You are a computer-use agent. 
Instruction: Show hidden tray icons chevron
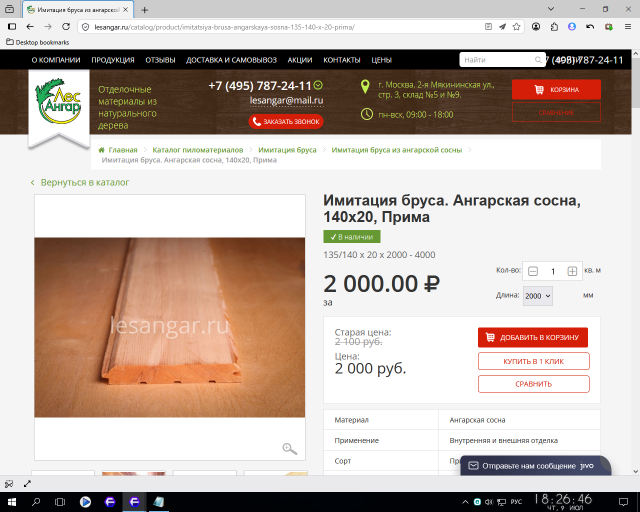pyautogui.click(x=465, y=502)
